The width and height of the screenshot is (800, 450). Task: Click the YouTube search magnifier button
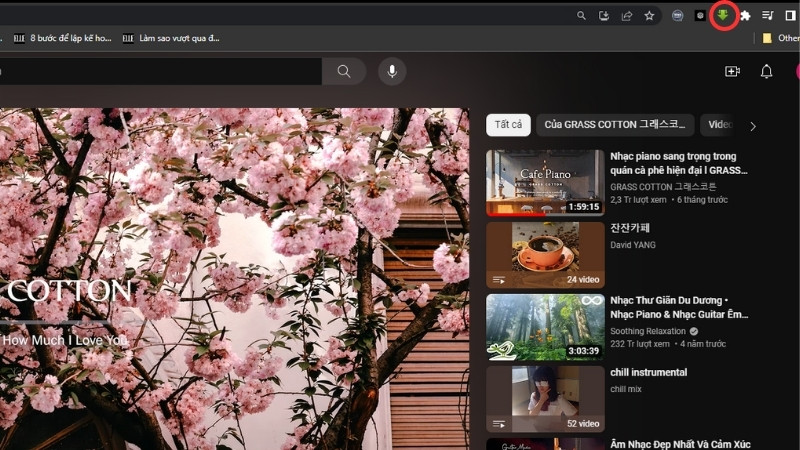344,71
